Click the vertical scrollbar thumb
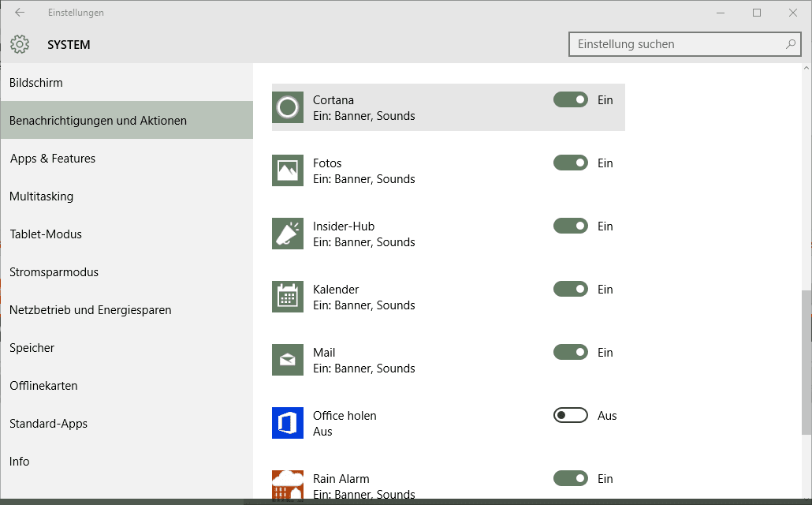The image size is (812, 505). click(x=806, y=361)
